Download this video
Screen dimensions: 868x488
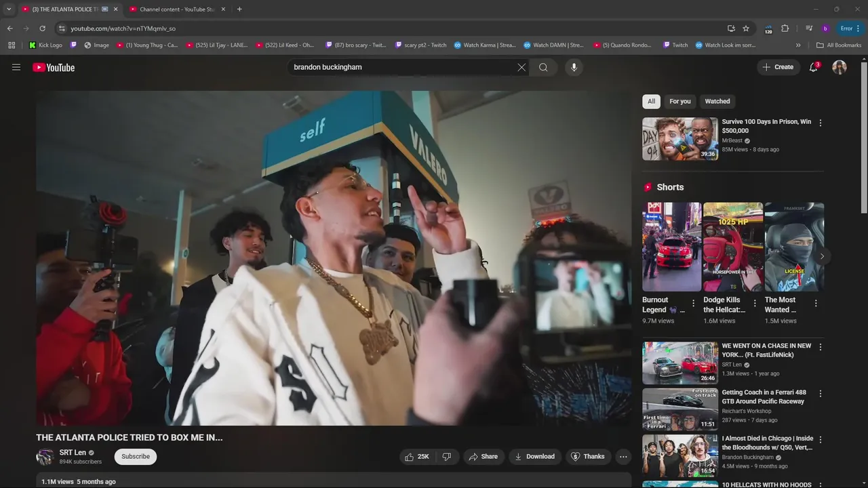[x=535, y=457]
